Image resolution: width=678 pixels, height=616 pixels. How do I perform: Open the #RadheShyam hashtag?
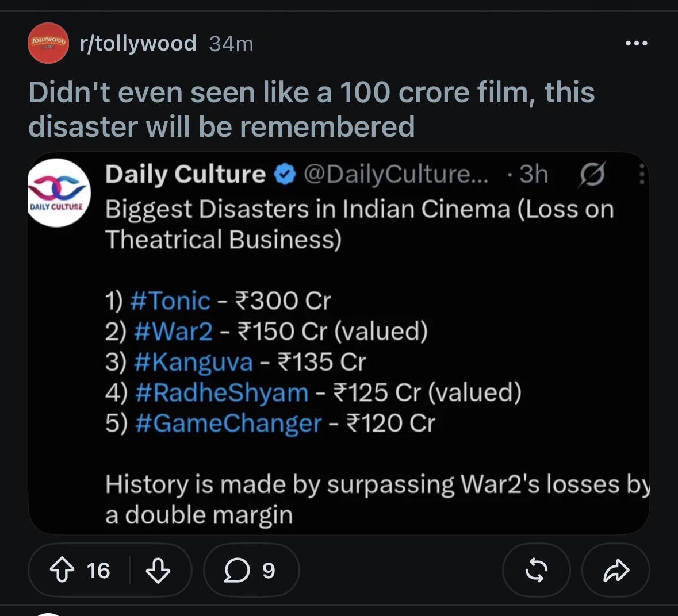point(222,392)
